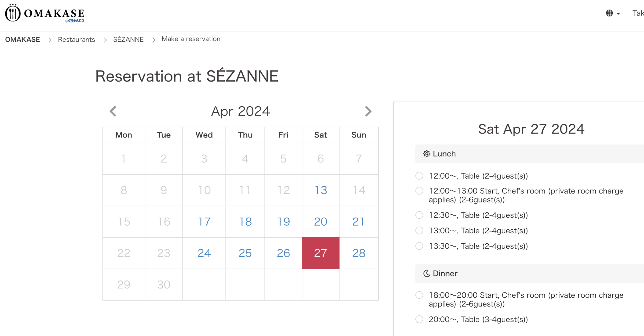The image size is (644, 336).
Task: Go to OMAKASE breadcrumb home
Action: (23, 39)
